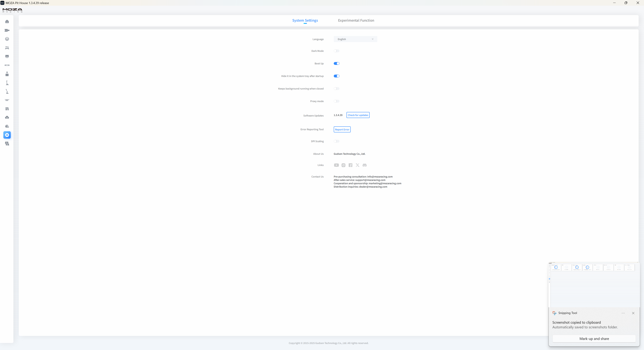The image size is (644, 350).
Task: Open the Home page from sidebar
Action: [7, 21]
